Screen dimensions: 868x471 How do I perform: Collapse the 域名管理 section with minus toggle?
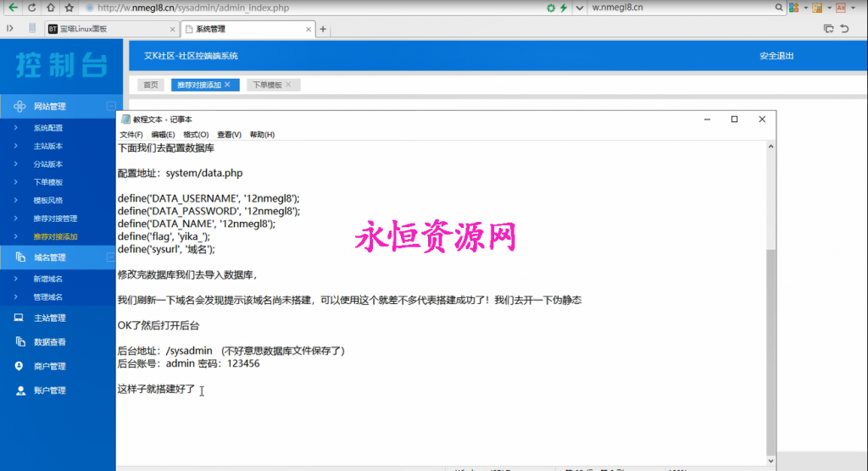(x=110, y=258)
